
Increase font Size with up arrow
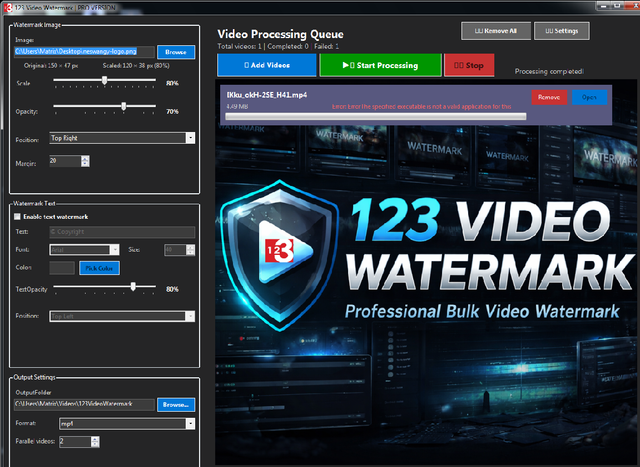click(191, 247)
